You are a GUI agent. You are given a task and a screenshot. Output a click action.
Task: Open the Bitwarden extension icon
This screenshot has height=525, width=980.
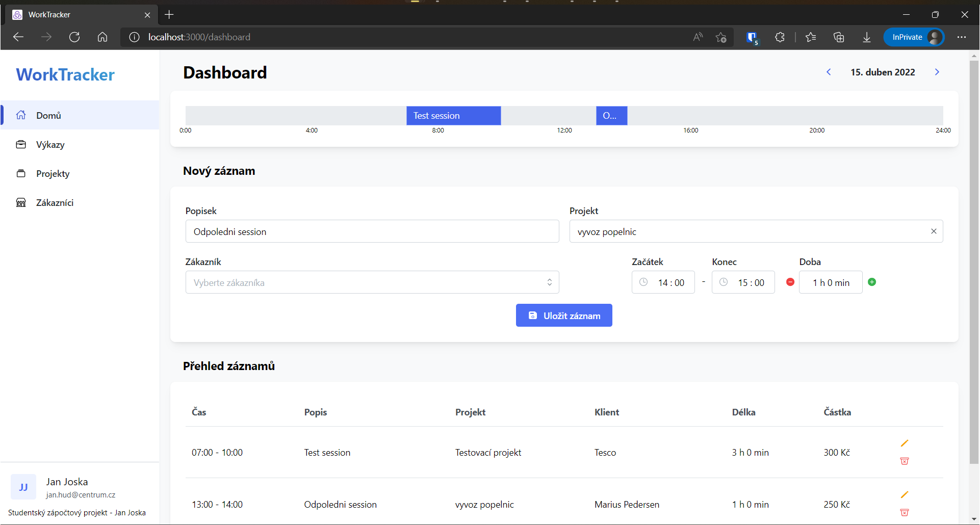752,37
